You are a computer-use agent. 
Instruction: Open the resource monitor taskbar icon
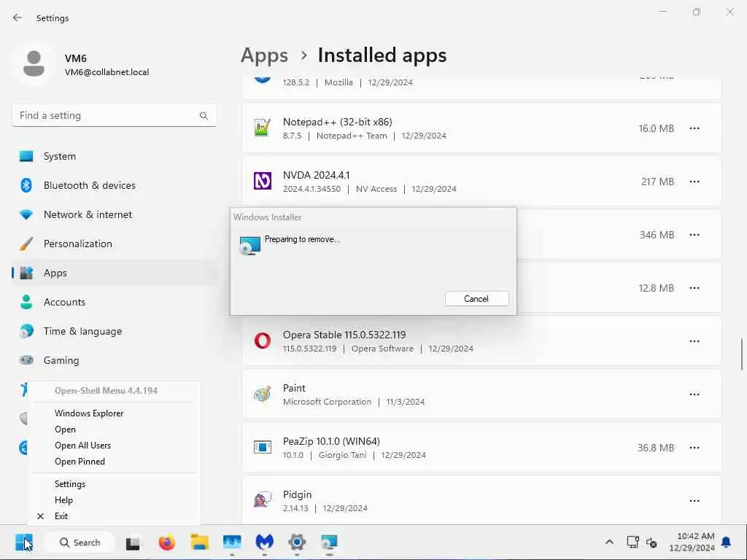pyautogui.click(x=232, y=542)
